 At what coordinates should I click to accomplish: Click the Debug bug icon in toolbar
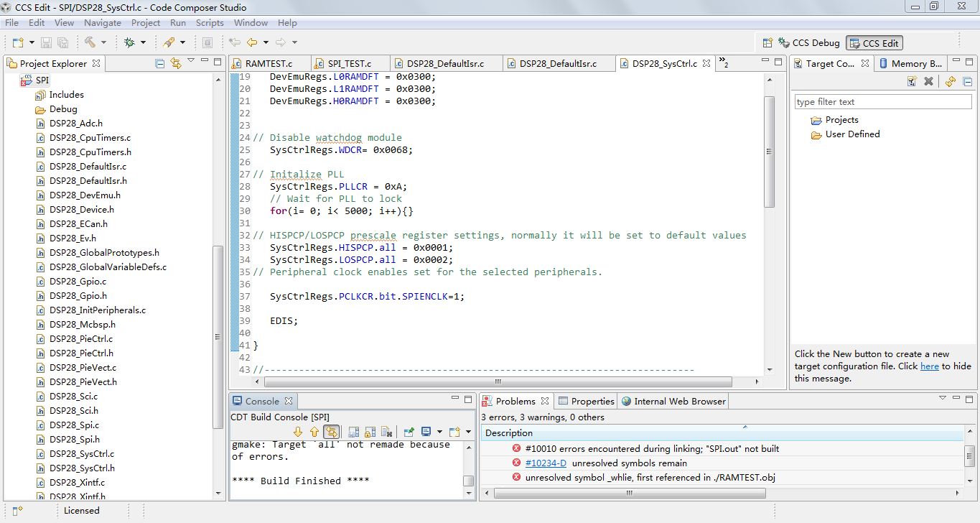129,42
